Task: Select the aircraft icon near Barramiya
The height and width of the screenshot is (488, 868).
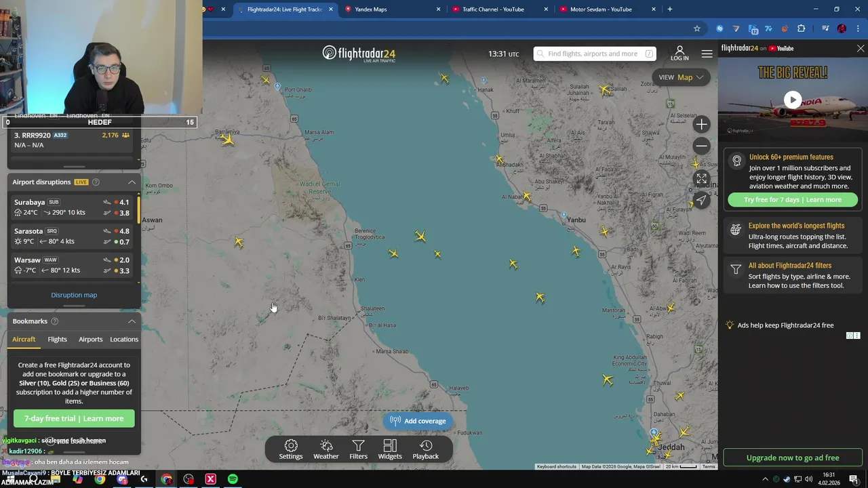Action: (227, 140)
